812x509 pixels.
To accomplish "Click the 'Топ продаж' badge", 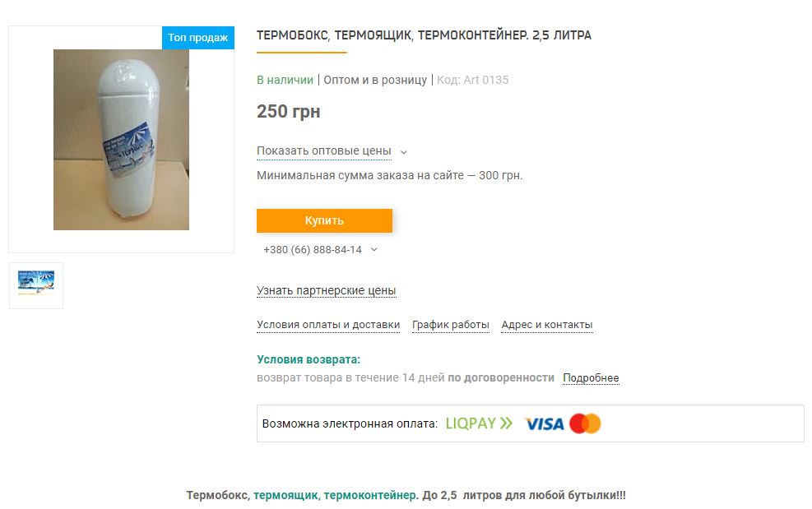I will [197, 37].
